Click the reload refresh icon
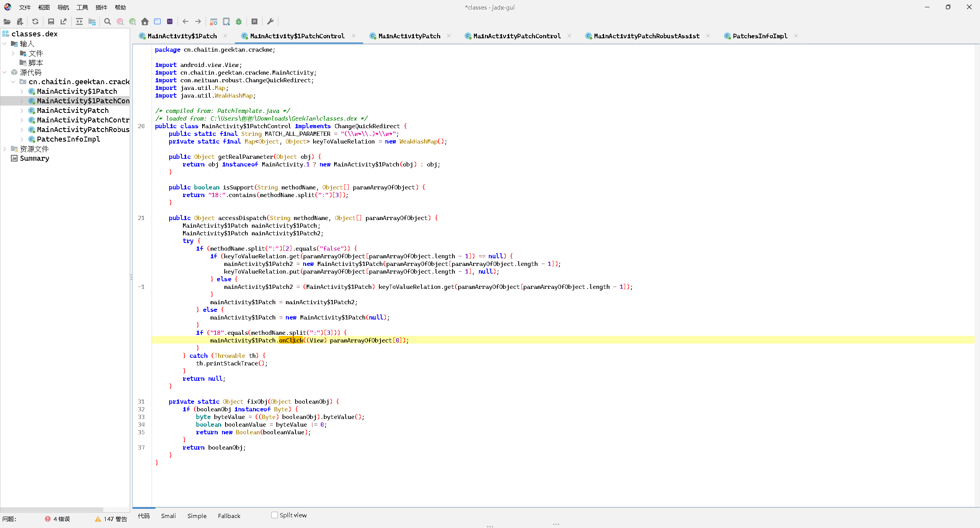This screenshot has height=528, width=980. pos(35,22)
